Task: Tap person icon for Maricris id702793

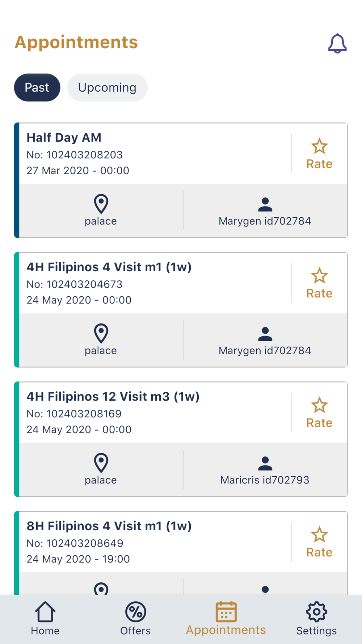Action: tap(265, 463)
